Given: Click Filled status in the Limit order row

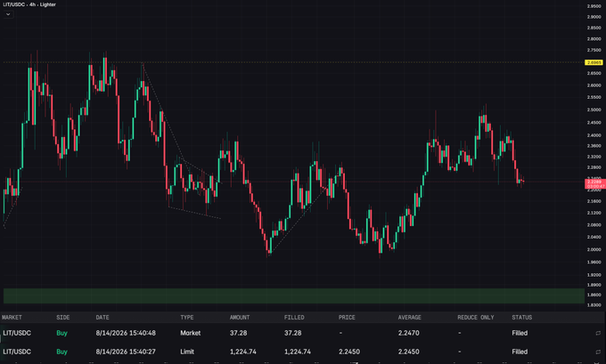Looking at the screenshot, I should click(x=520, y=352).
